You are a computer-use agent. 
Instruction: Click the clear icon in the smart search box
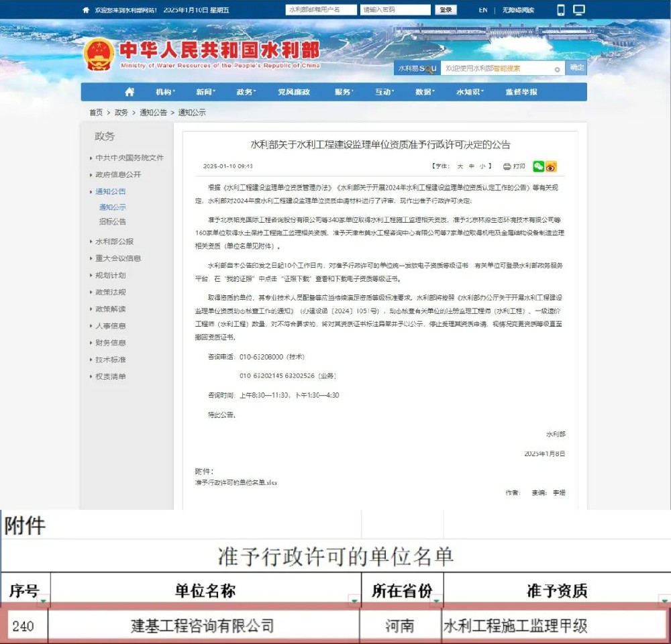(558, 68)
